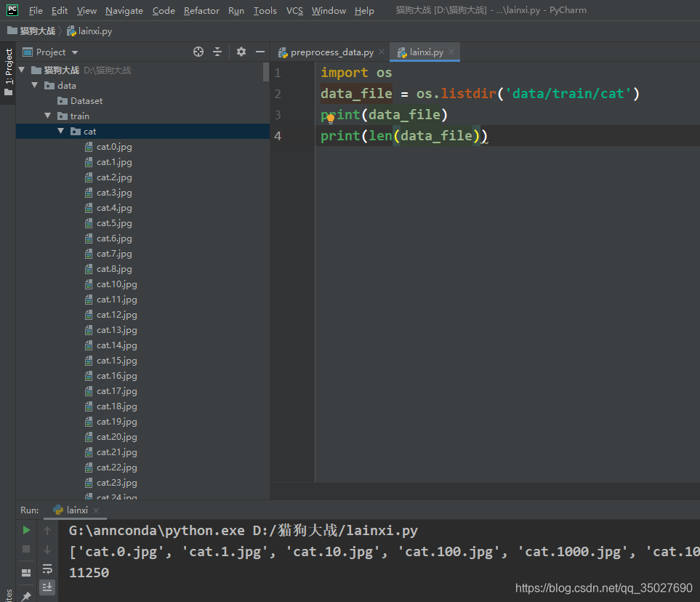Toggle soft-wrap in the Run console

47,569
